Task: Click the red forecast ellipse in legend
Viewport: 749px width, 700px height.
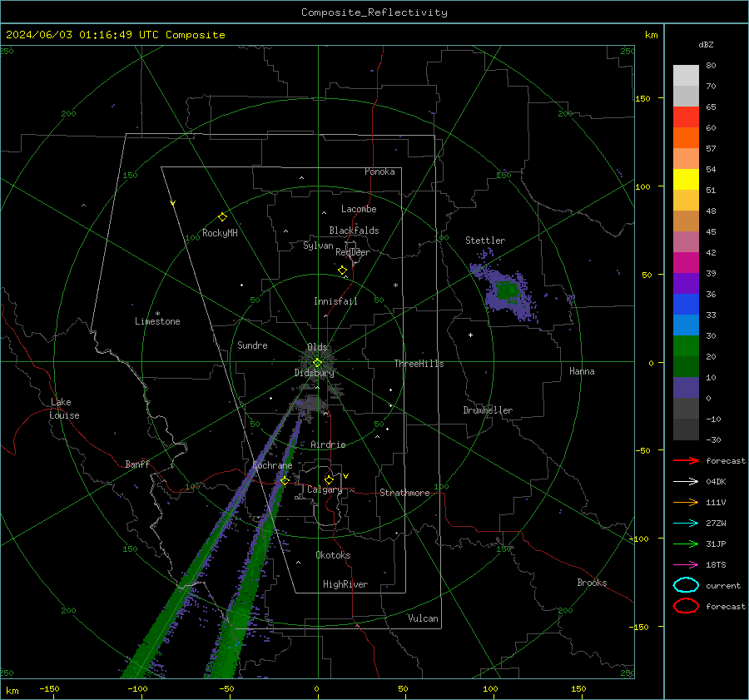Action: (x=686, y=606)
